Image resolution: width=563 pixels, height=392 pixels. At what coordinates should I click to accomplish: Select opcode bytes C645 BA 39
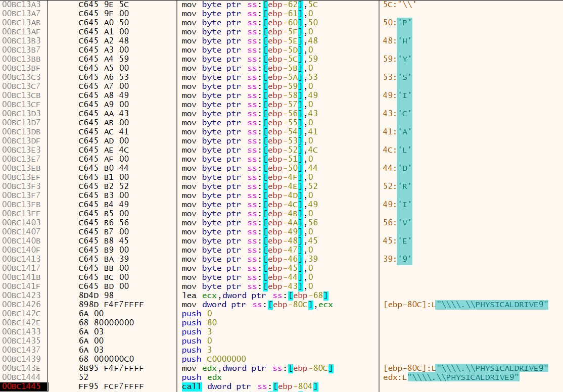pyautogui.click(x=104, y=259)
